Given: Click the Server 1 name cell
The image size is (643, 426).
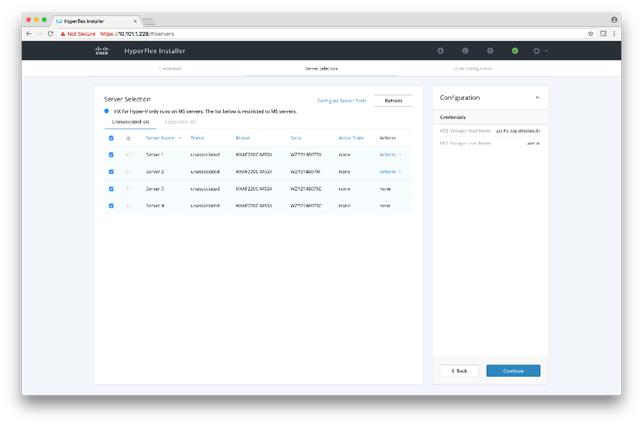Looking at the screenshot, I should point(155,155).
